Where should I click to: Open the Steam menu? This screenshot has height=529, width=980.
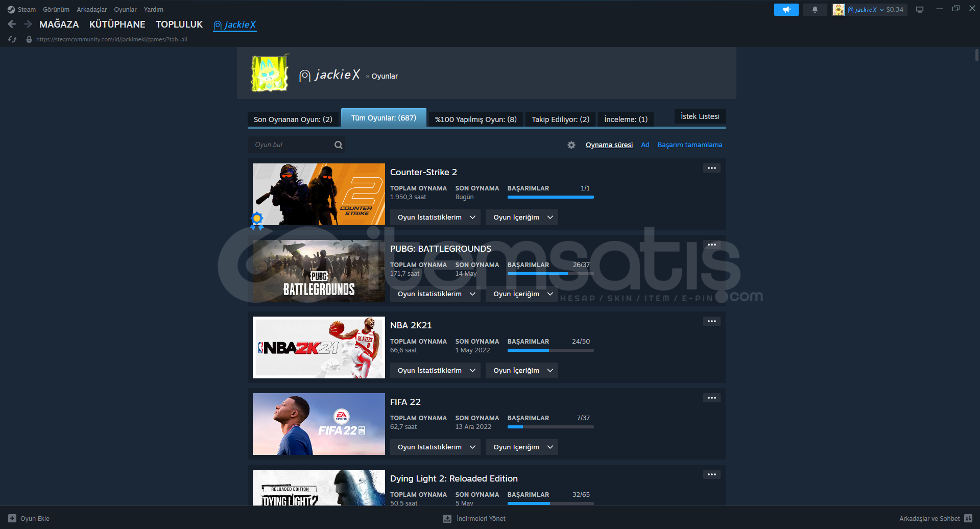pos(27,10)
